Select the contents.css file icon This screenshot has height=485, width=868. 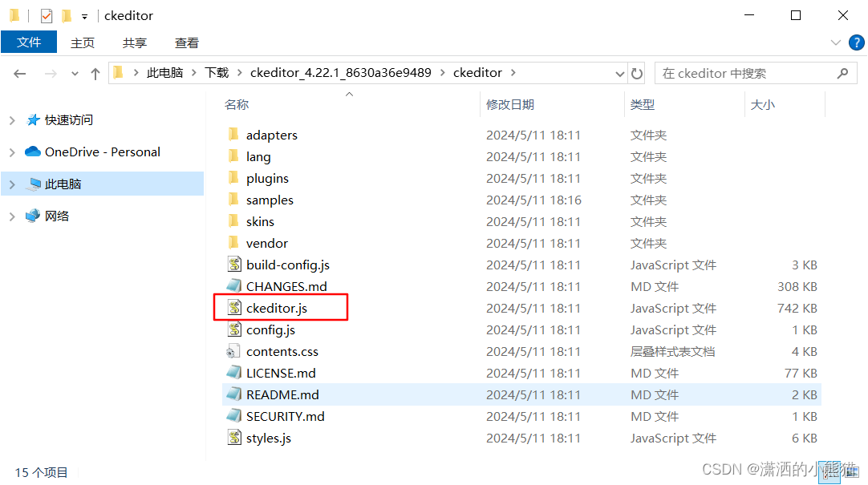(x=233, y=351)
